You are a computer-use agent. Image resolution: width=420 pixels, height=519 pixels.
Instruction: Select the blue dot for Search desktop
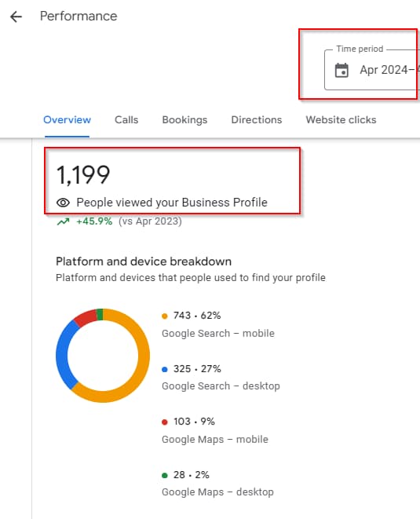(x=165, y=369)
